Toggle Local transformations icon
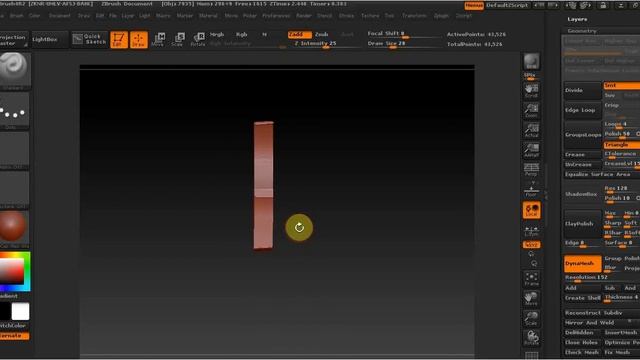 531,210
